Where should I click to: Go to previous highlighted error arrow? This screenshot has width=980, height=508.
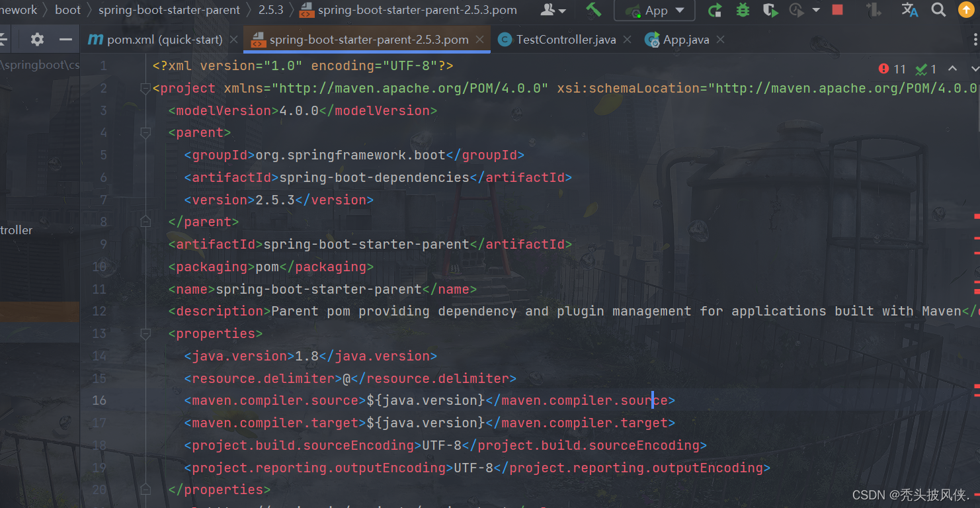952,69
